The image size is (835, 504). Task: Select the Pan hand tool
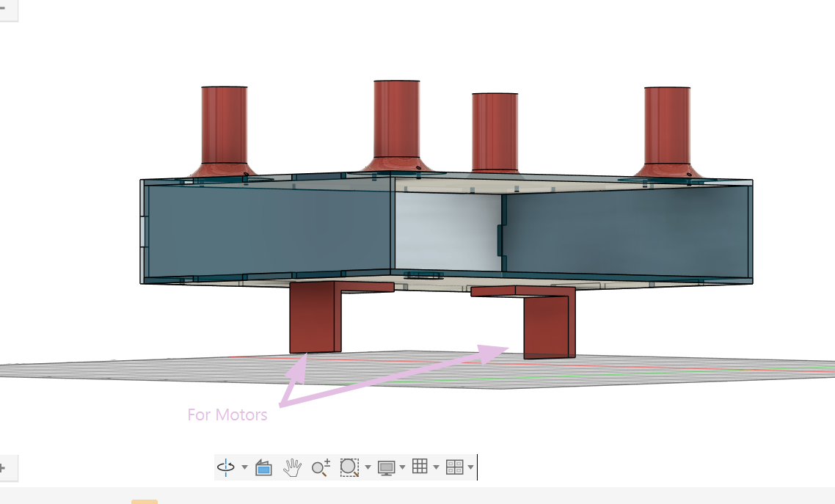coord(292,467)
